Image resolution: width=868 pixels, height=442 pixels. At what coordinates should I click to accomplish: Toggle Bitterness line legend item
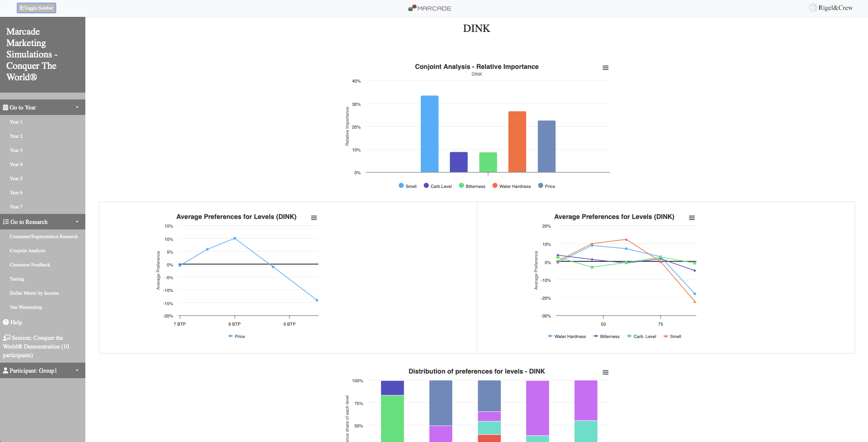point(606,336)
